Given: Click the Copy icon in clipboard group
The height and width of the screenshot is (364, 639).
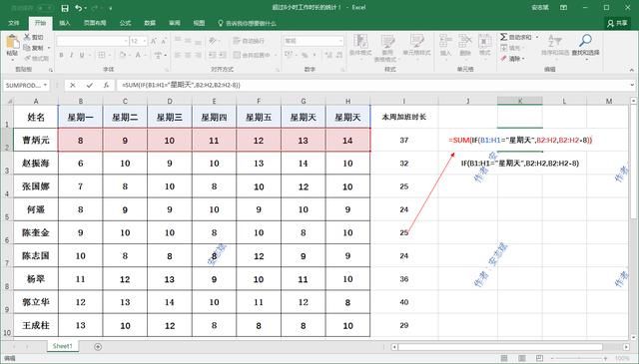Looking at the screenshot, I should click(x=27, y=48).
